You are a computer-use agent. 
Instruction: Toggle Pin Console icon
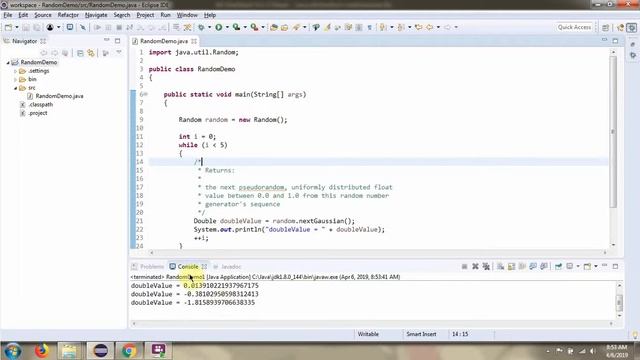pos(558,267)
